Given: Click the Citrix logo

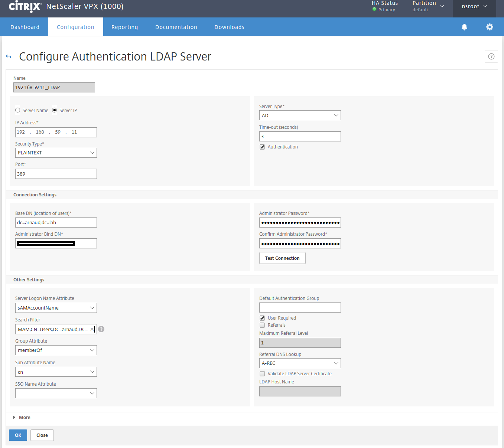Looking at the screenshot, I should point(25,6).
